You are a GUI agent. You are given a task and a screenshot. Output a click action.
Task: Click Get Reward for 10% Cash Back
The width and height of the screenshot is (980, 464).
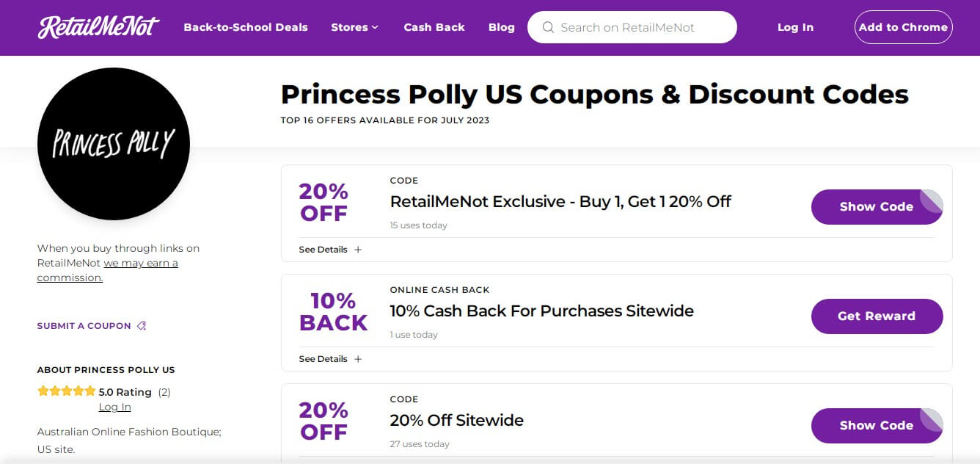[877, 316]
